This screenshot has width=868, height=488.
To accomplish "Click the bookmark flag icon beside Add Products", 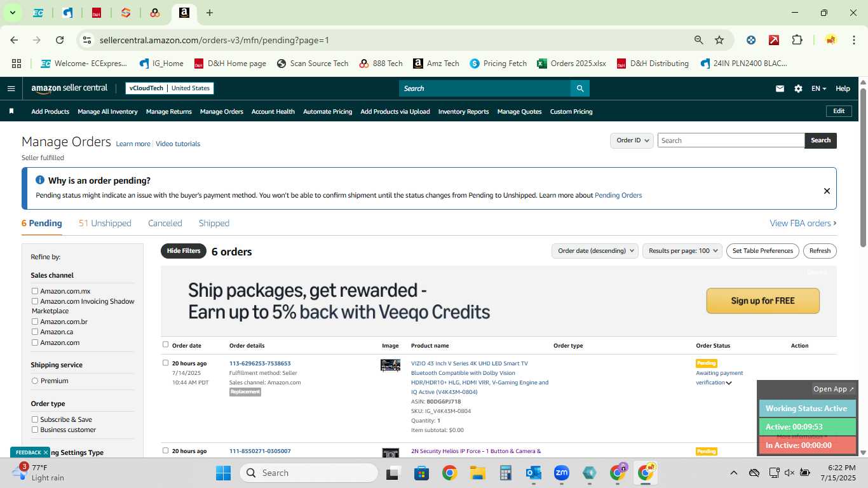I will tap(11, 111).
